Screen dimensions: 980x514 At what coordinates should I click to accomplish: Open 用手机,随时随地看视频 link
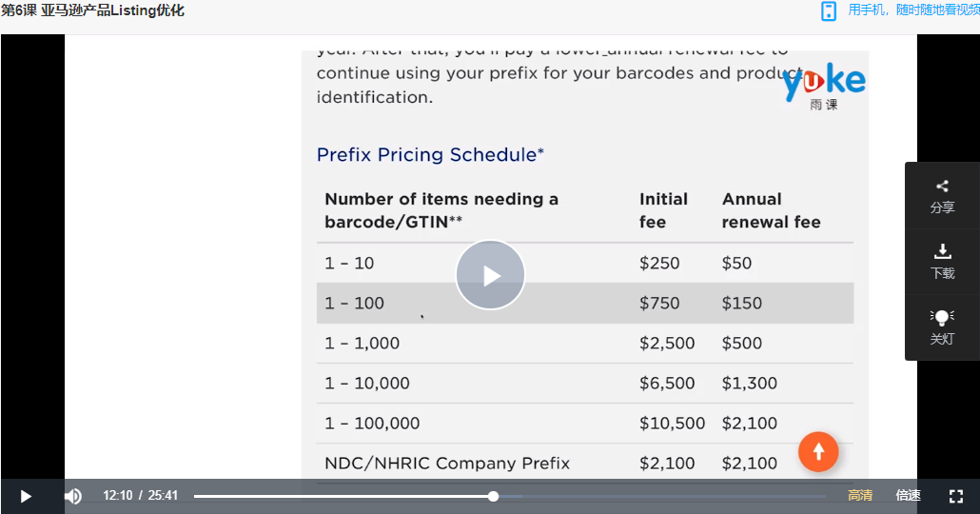click(913, 10)
